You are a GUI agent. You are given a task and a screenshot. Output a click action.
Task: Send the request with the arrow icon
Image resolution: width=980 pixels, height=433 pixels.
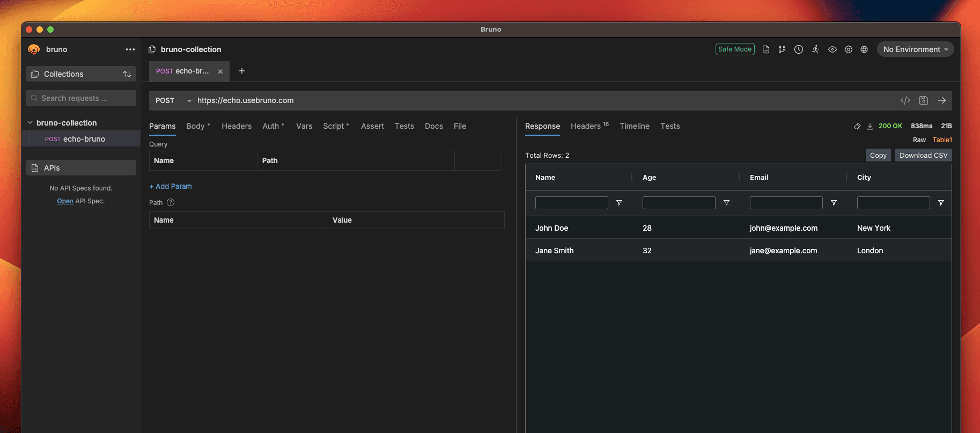[942, 100]
